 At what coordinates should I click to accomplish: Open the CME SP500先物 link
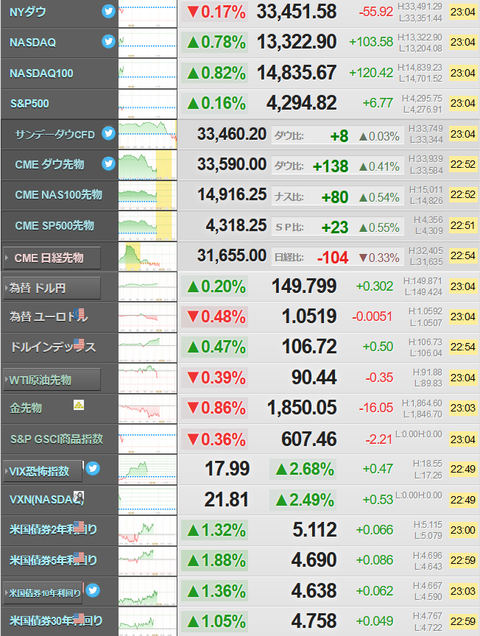[x=54, y=226]
